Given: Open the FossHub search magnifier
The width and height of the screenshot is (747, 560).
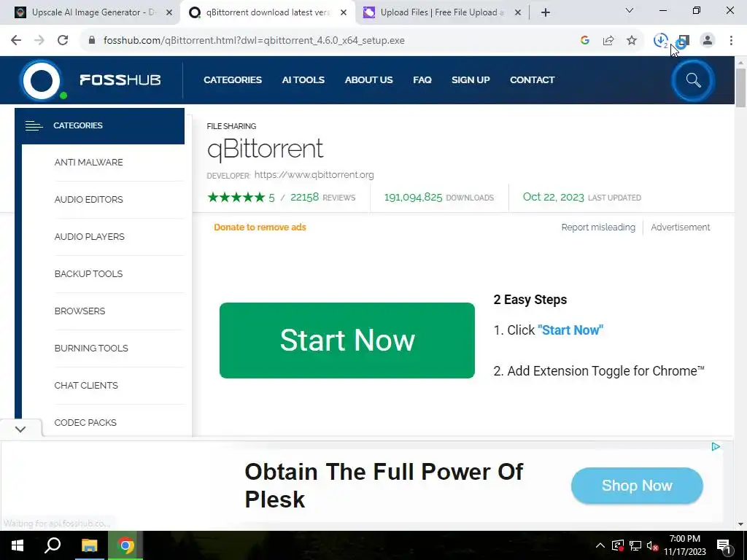Looking at the screenshot, I should point(693,80).
